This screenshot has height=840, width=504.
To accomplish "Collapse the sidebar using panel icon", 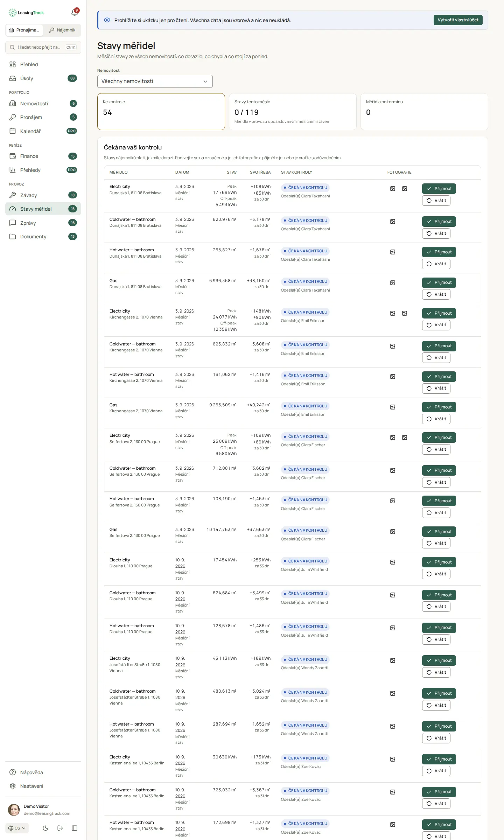I will pos(75,828).
